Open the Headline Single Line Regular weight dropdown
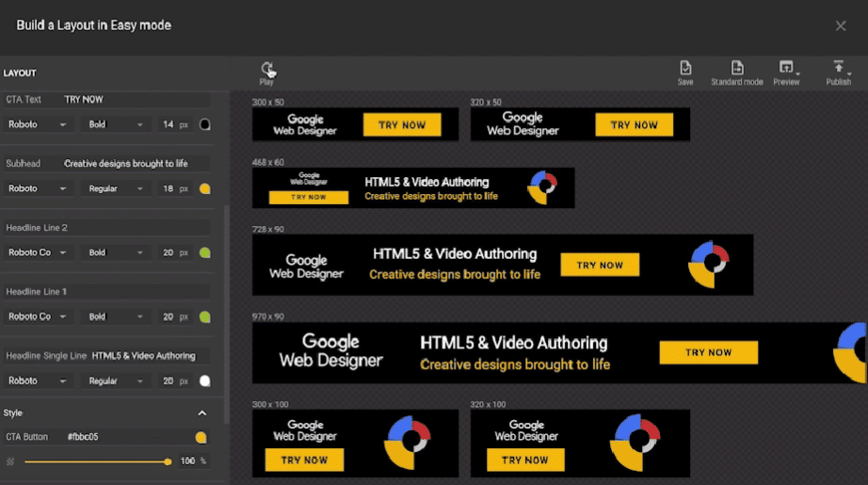868x485 pixels. click(x=116, y=380)
